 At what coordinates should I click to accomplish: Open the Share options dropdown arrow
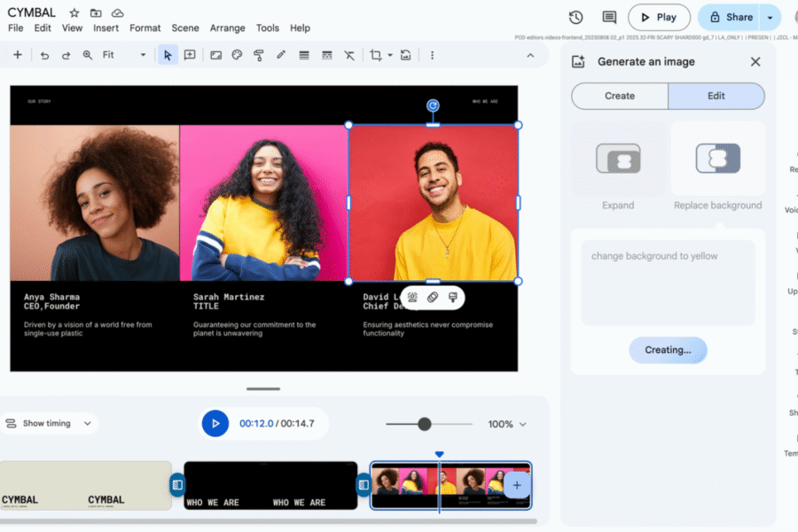pyautogui.click(x=771, y=17)
